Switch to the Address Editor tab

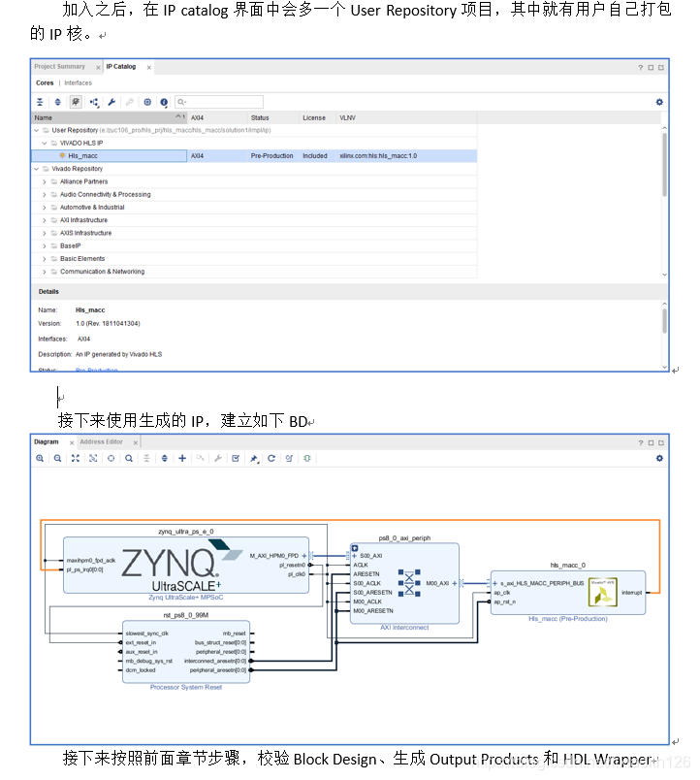(x=102, y=441)
